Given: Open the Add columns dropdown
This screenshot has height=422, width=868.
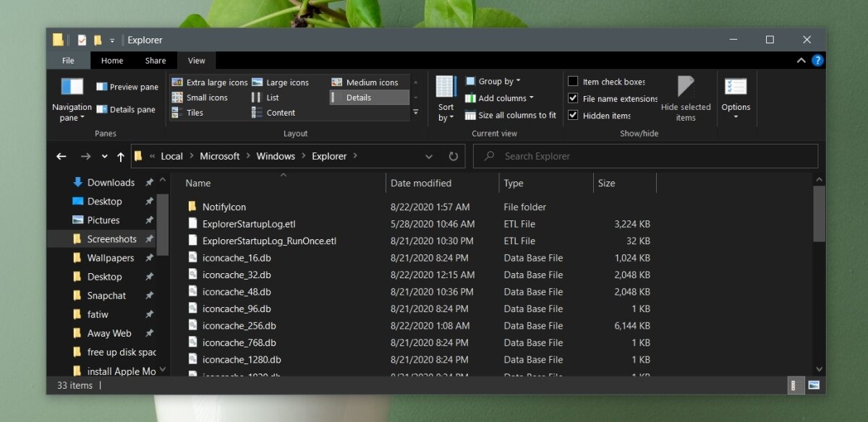Looking at the screenshot, I should tap(499, 98).
